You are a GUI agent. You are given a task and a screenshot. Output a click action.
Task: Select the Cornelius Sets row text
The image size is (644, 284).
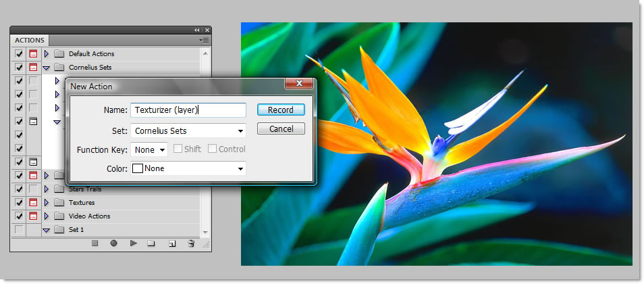90,68
